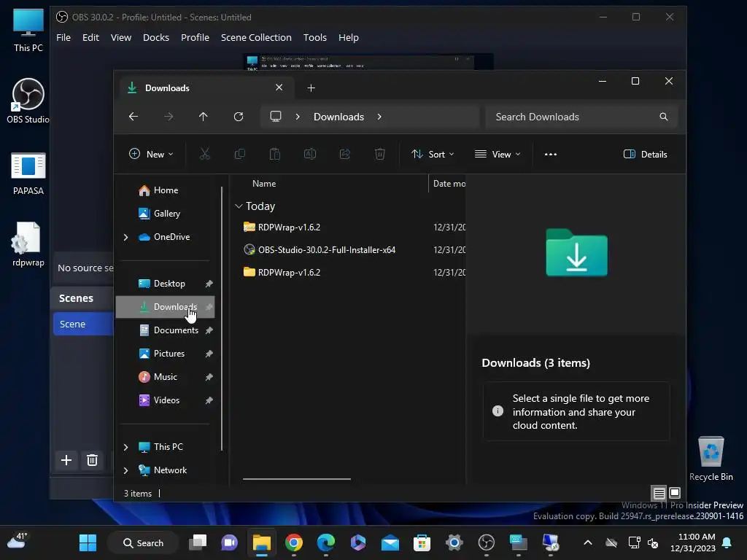747x560 pixels.
Task: Open Windows Start menu
Action: coord(88,542)
